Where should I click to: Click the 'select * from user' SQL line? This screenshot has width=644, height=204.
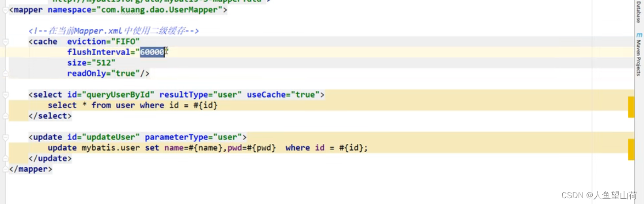[x=133, y=105]
